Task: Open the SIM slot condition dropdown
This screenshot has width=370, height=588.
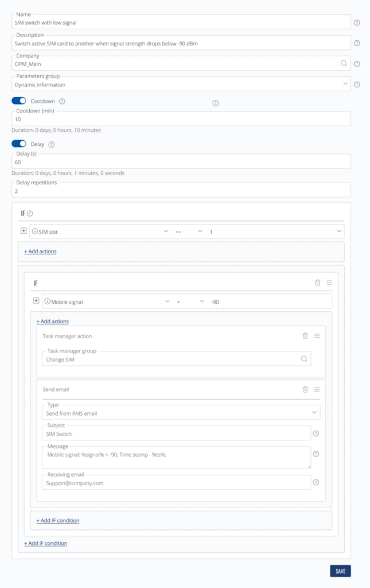Action: click(167, 232)
